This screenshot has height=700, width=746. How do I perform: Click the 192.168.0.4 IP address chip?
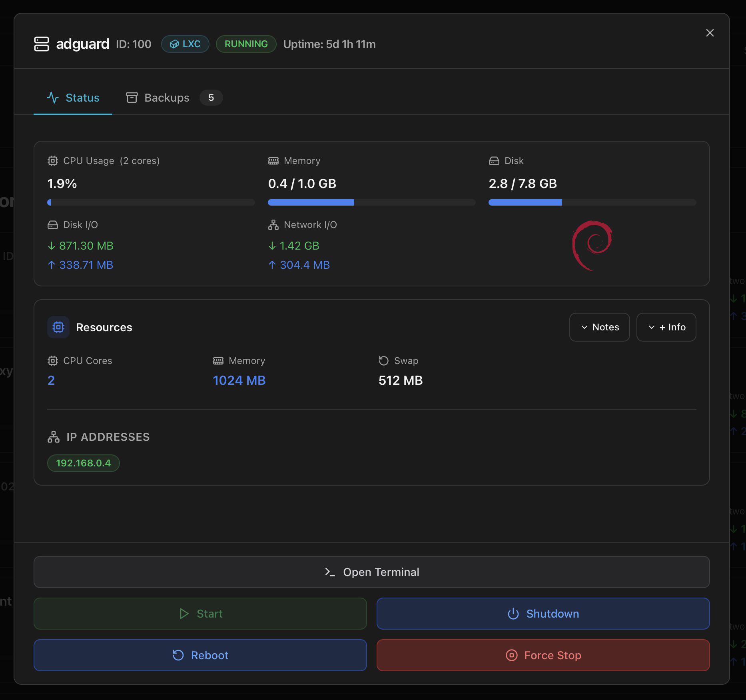click(x=84, y=463)
